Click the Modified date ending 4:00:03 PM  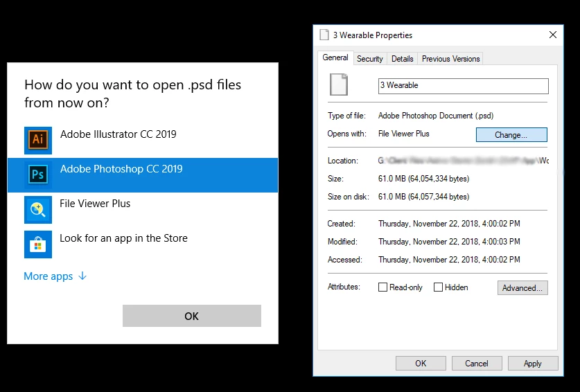tap(449, 242)
